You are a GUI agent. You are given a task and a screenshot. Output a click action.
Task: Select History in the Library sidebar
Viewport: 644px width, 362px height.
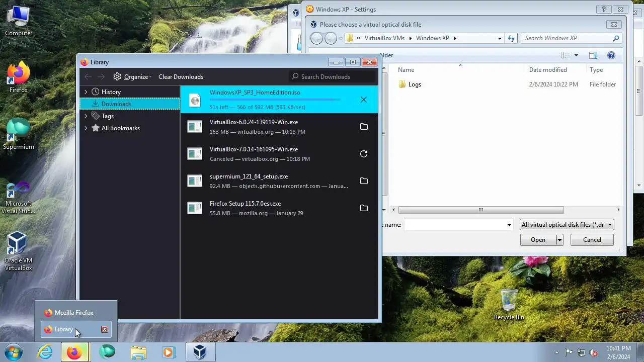(111, 92)
